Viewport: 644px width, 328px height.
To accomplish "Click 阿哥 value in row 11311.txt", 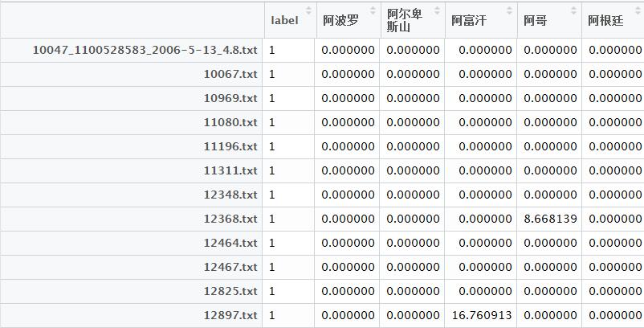I will [x=550, y=170].
